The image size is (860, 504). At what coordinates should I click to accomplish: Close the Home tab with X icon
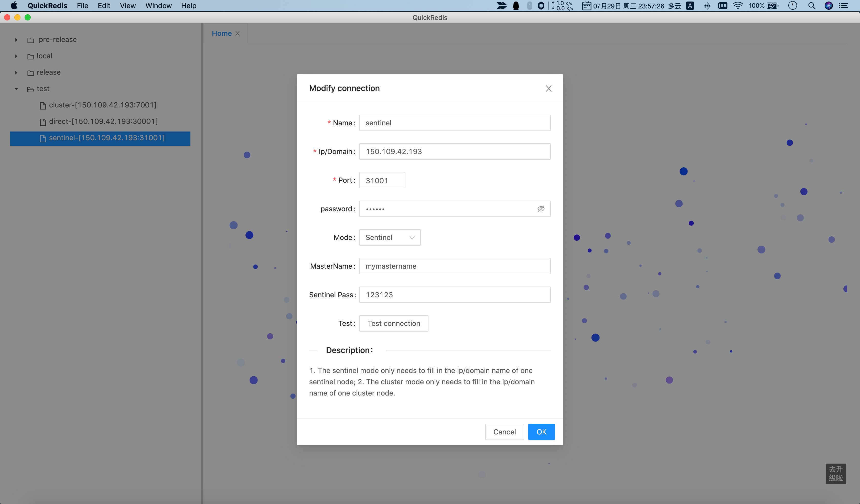pos(238,34)
